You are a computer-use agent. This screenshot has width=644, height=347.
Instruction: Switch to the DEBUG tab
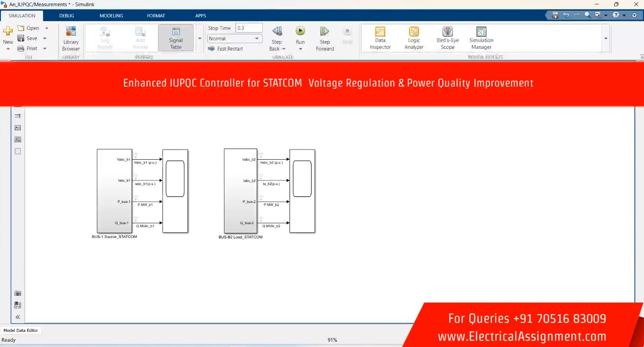67,16
